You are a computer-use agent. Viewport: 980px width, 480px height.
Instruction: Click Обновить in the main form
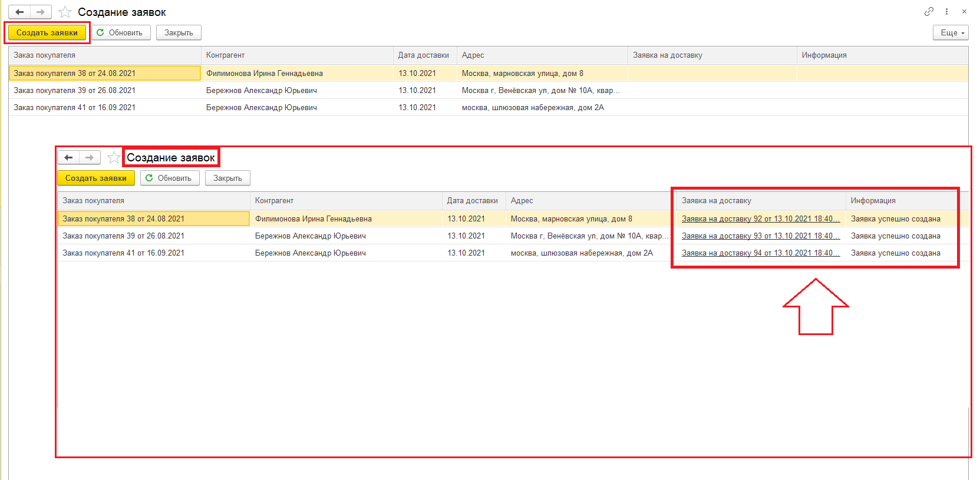click(x=121, y=32)
